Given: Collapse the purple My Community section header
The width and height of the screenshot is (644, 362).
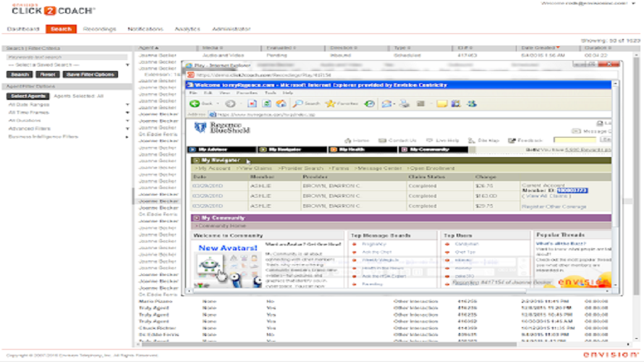Looking at the screenshot, I should 402,218.
